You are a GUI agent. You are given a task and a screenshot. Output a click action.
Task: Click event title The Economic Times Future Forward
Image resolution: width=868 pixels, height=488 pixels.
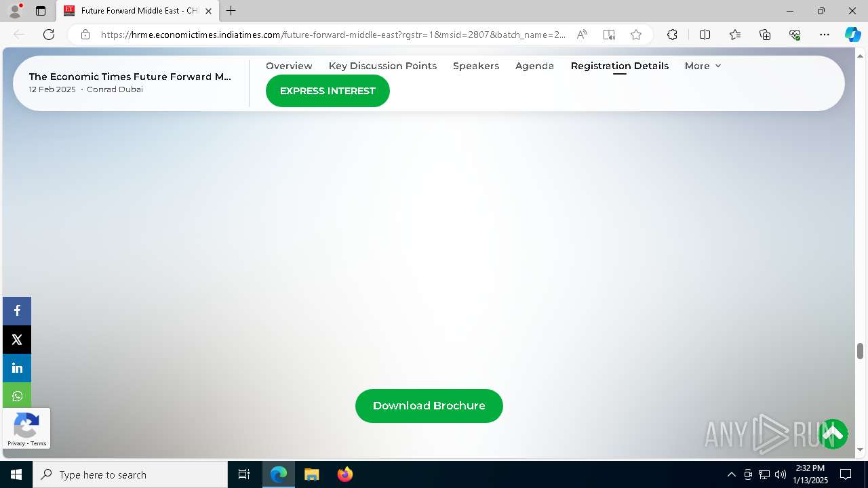click(x=130, y=77)
